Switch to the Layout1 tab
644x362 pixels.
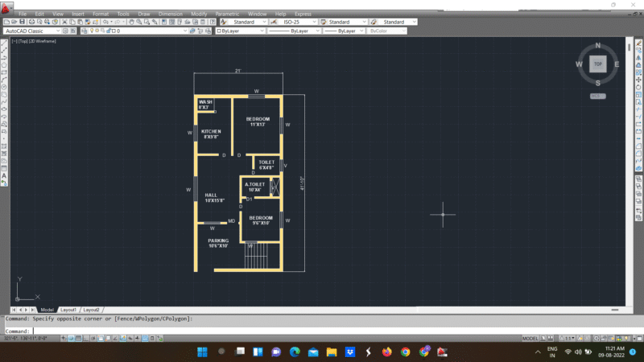[x=68, y=310]
